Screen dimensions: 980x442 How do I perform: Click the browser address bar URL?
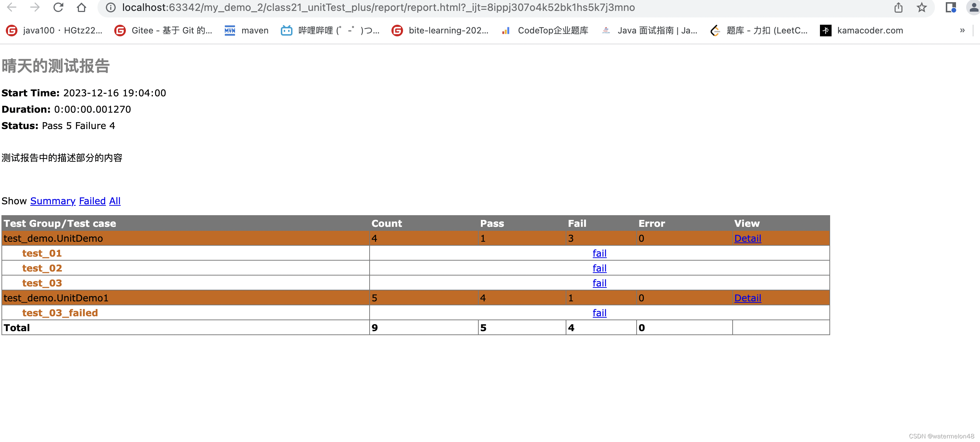pyautogui.click(x=378, y=7)
